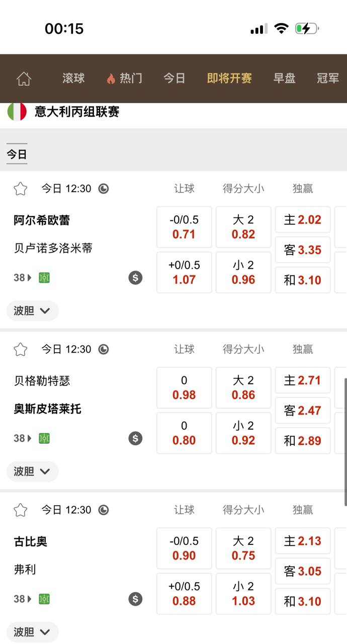Tap the Italian flag league icon
347x644 pixels.
click(17, 112)
